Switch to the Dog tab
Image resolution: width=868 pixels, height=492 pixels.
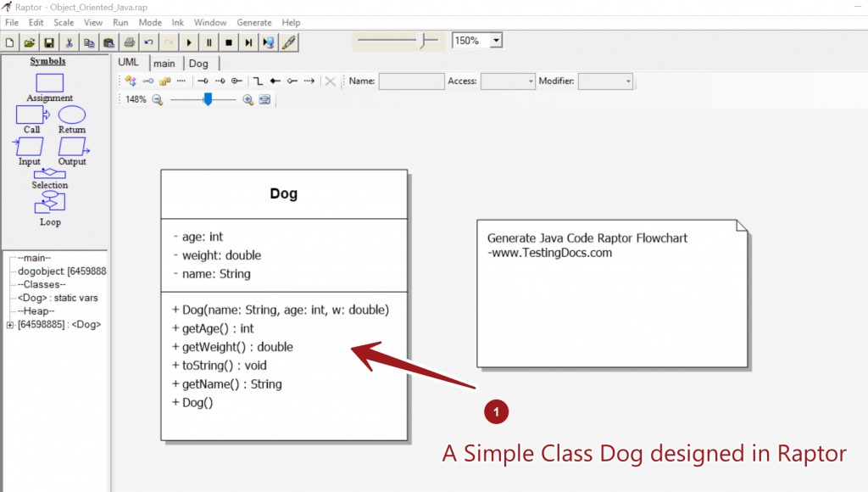click(198, 64)
